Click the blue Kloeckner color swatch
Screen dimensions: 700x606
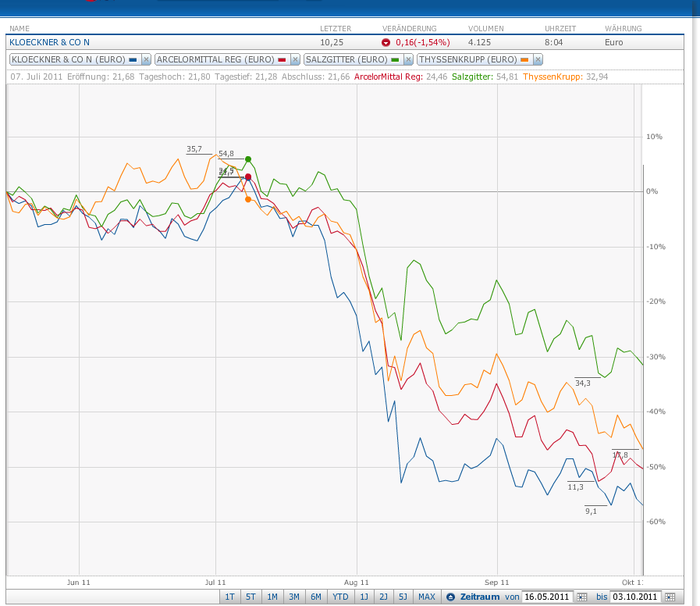(133, 59)
